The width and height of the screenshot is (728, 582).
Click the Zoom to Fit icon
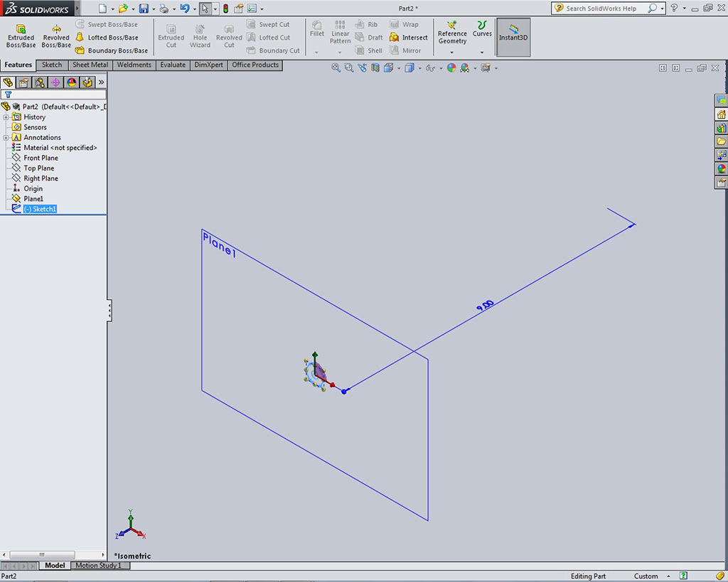click(336, 68)
